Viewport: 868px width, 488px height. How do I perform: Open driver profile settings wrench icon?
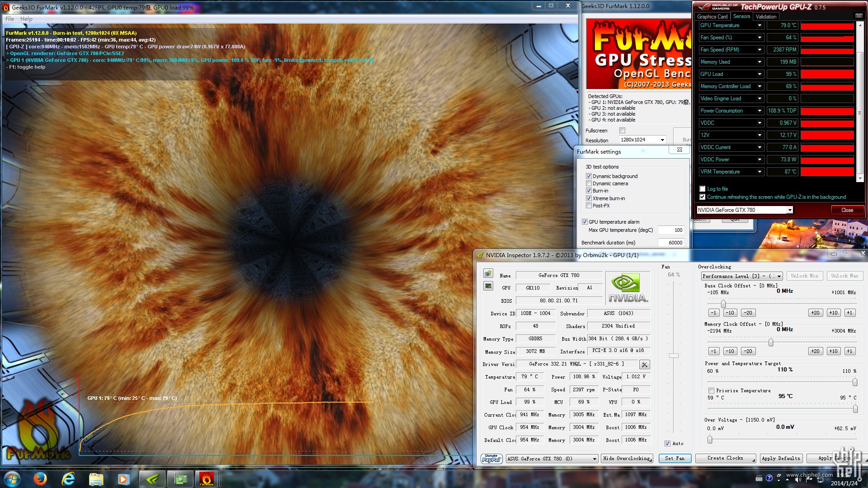pyautogui.click(x=645, y=364)
